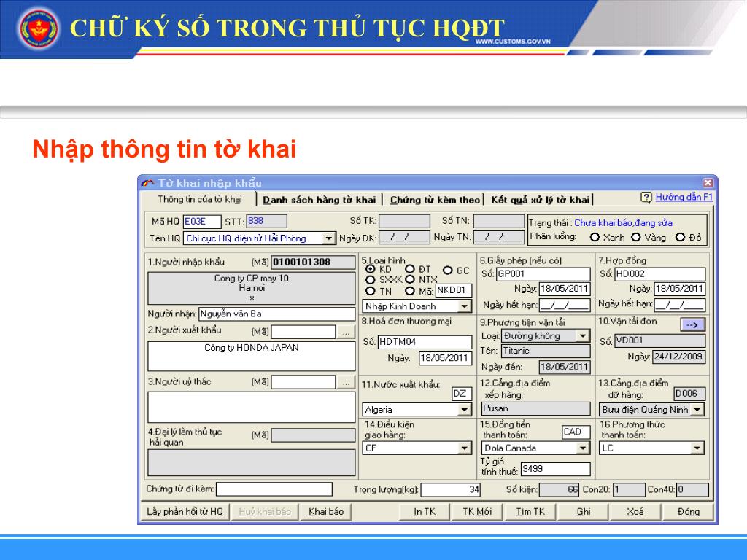Click the help question mark icon

click(646, 197)
